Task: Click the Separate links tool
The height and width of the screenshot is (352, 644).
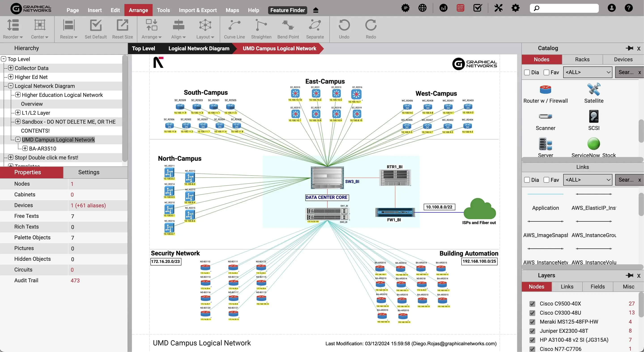Action: pos(315,25)
